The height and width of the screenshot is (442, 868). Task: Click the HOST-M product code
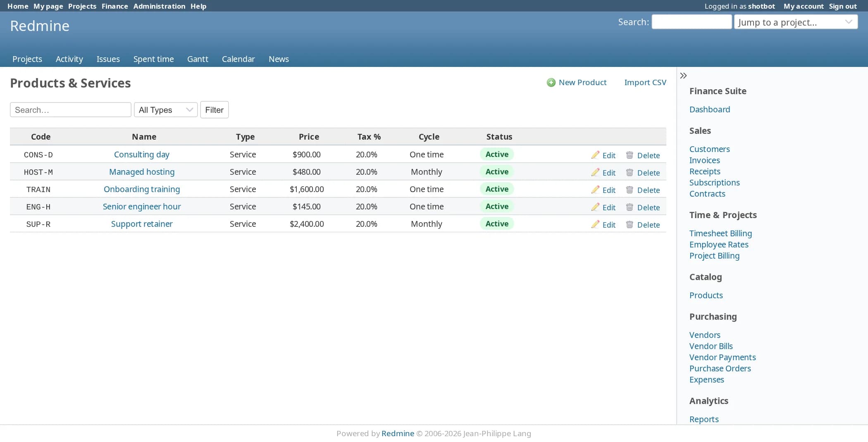click(38, 172)
